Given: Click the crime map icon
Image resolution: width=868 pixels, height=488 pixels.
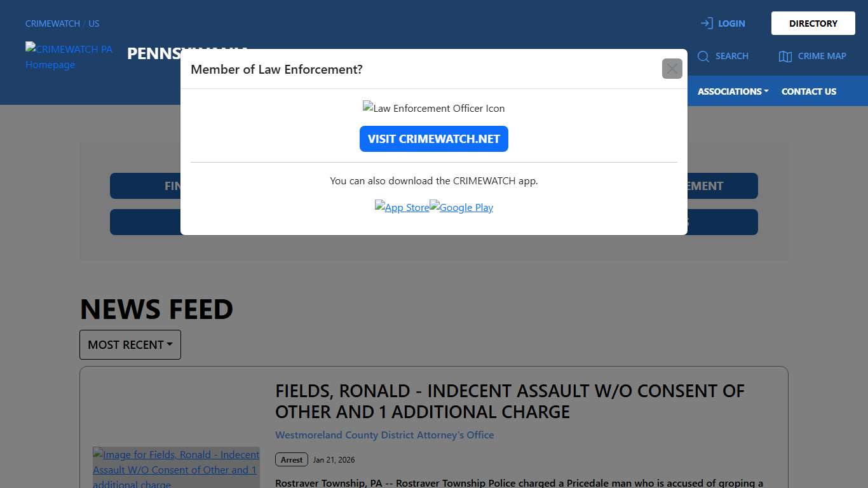Looking at the screenshot, I should click(x=785, y=57).
